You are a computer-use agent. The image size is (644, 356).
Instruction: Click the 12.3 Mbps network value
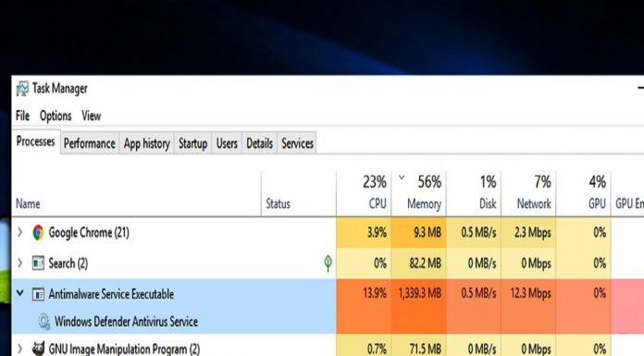(x=530, y=293)
